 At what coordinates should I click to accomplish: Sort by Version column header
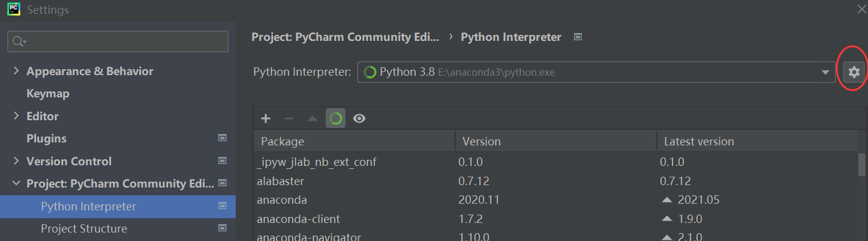tap(555, 141)
